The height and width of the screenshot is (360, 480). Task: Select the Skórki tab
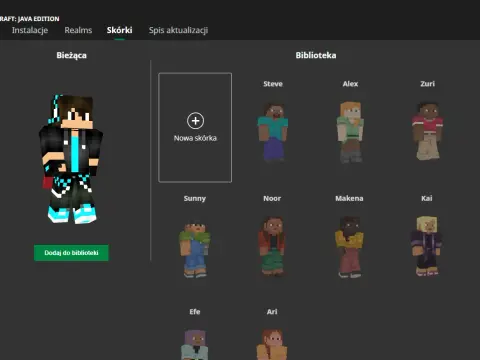tap(120, 30)
